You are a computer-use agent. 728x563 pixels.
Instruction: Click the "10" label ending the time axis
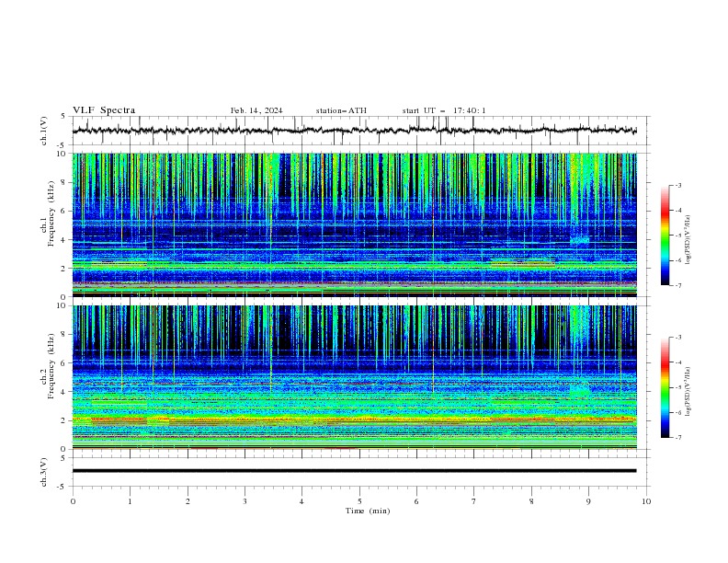tap(646, 501)
